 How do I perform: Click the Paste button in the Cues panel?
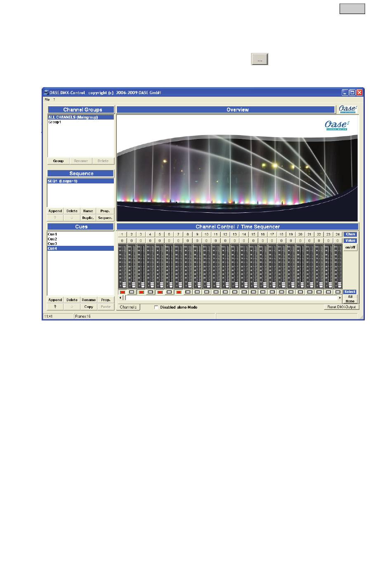click(x=106, y=307)
